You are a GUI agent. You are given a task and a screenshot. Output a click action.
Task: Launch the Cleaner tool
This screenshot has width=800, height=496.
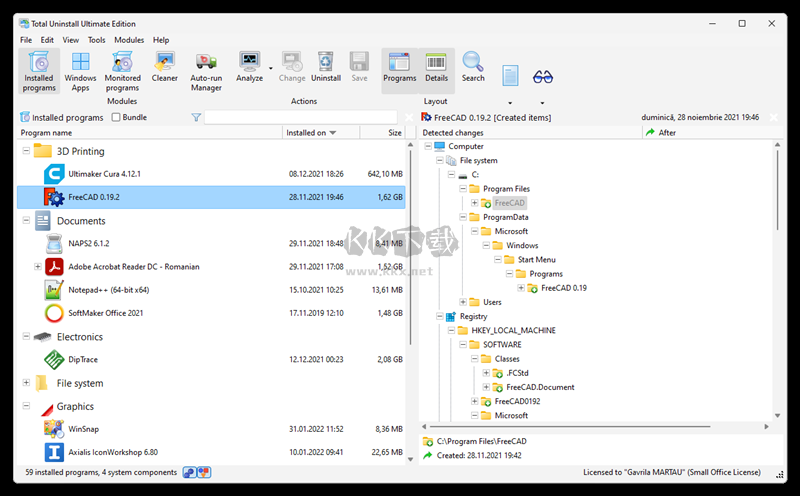(x=164, y=67)
